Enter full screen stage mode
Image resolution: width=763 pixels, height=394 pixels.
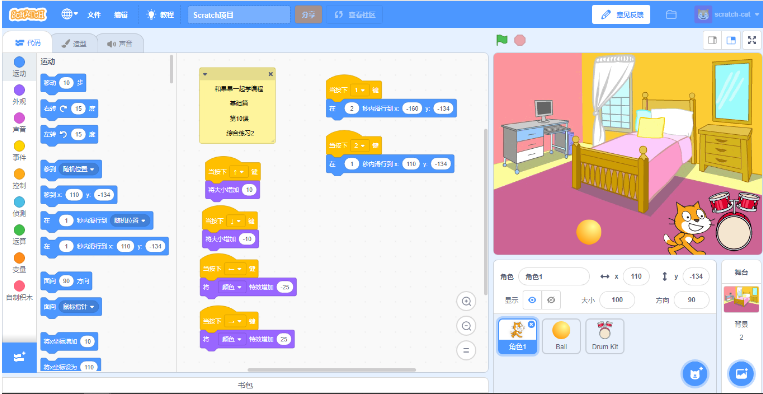coord(751,41)
